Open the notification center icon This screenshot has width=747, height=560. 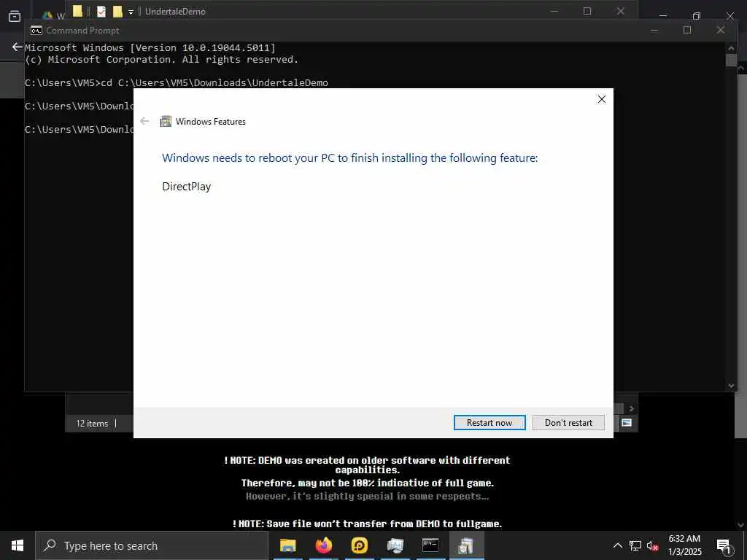point(724,545)
